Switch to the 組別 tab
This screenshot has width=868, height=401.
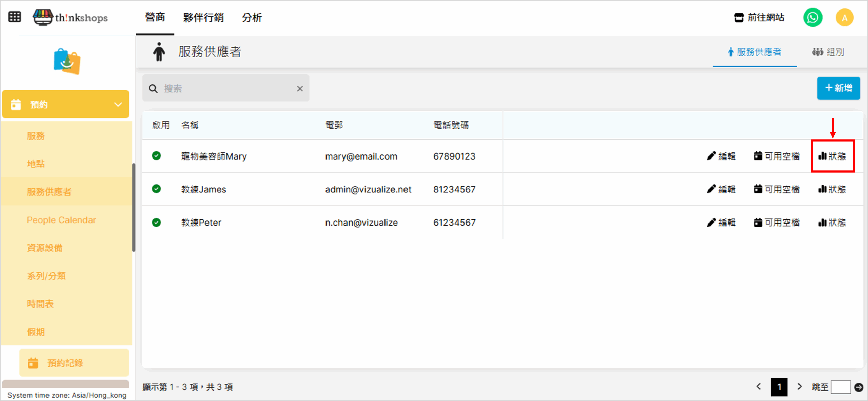click(x=828, y=52)
